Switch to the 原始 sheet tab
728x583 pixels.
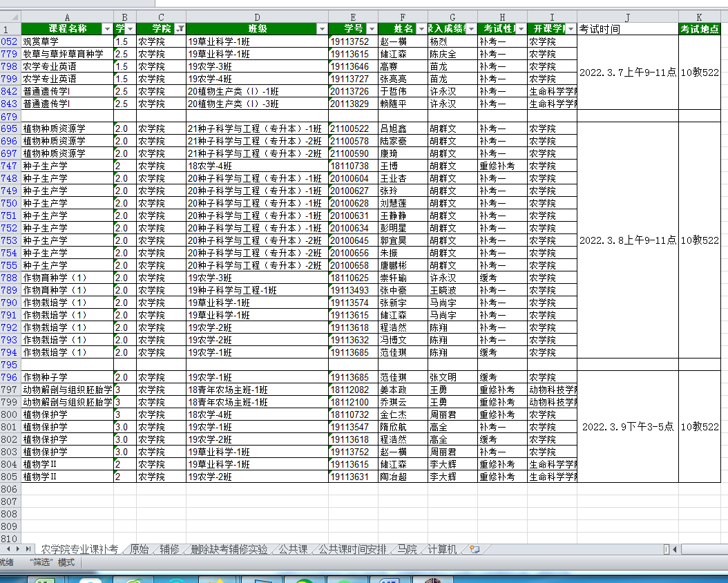(139, 550)
